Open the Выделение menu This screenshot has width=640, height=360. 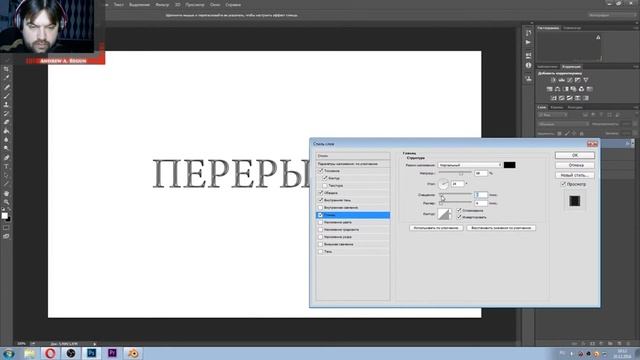pos(139,5)
